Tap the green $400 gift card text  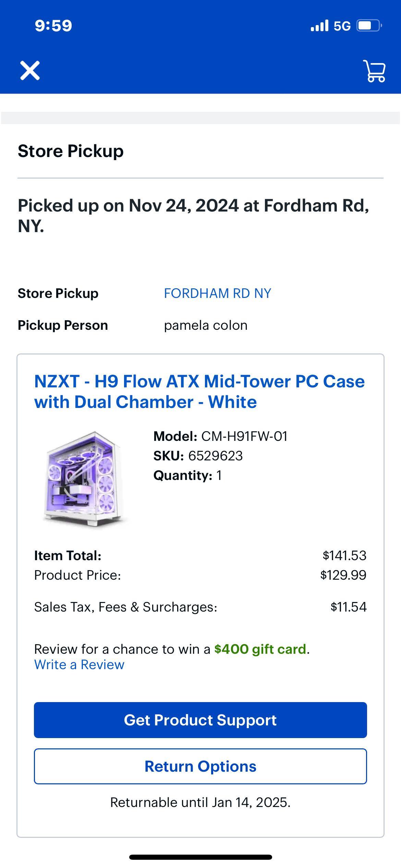click(260, 649)
